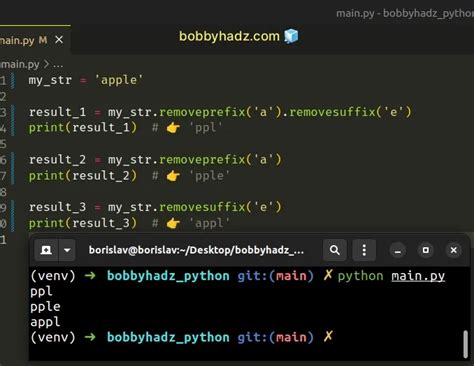This screenshot has width=474, height=366.
Task: Click the 'appl' comment text
Action: (x=209, y=223)
